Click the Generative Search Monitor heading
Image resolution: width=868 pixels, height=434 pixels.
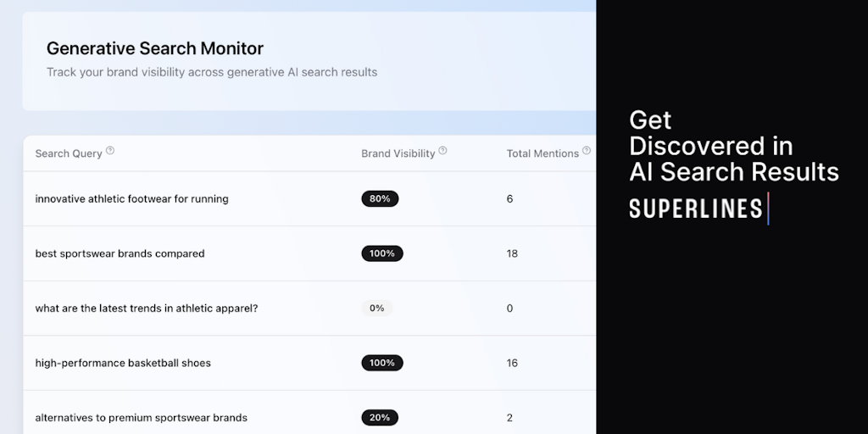coord(155,48)
